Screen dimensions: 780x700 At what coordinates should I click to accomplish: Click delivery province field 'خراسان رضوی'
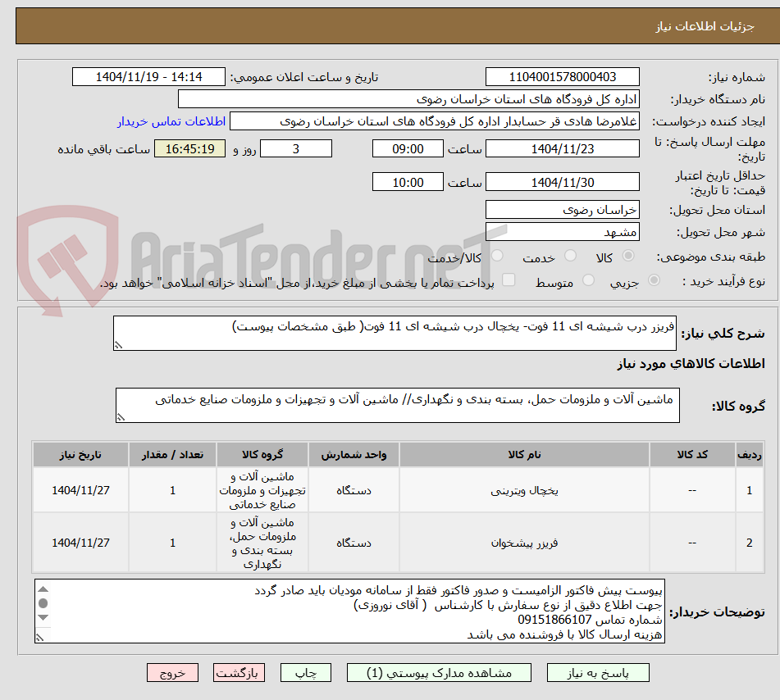click(562, 209)
